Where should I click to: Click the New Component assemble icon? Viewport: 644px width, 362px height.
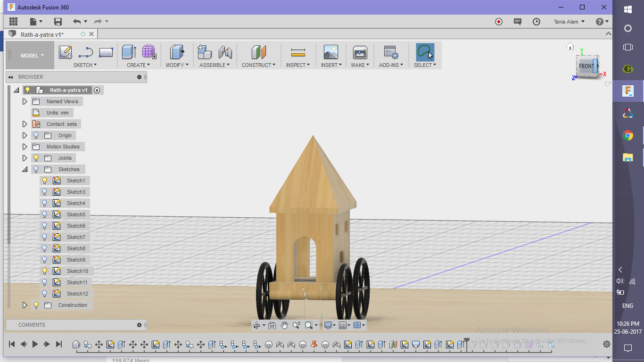click(x=204, y=52)
